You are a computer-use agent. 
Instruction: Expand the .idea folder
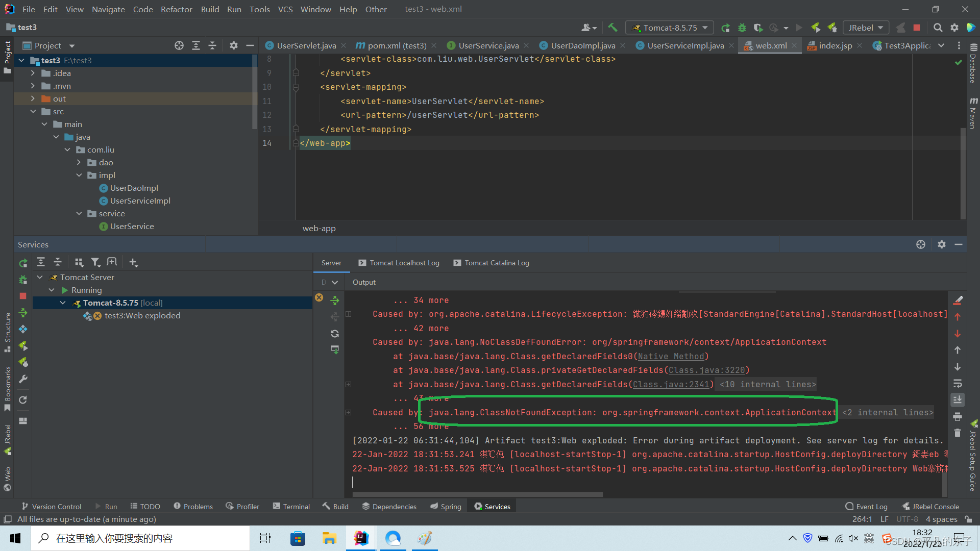[33, 73]
